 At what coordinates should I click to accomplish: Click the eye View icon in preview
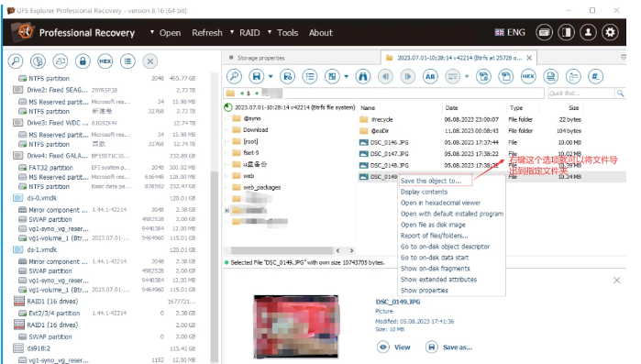click(x=383, y=347)
